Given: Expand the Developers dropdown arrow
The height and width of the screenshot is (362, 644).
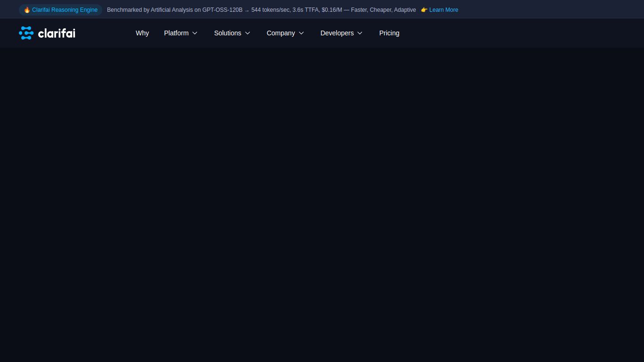Looking at the screenshot, I should (x=360, y=33).
